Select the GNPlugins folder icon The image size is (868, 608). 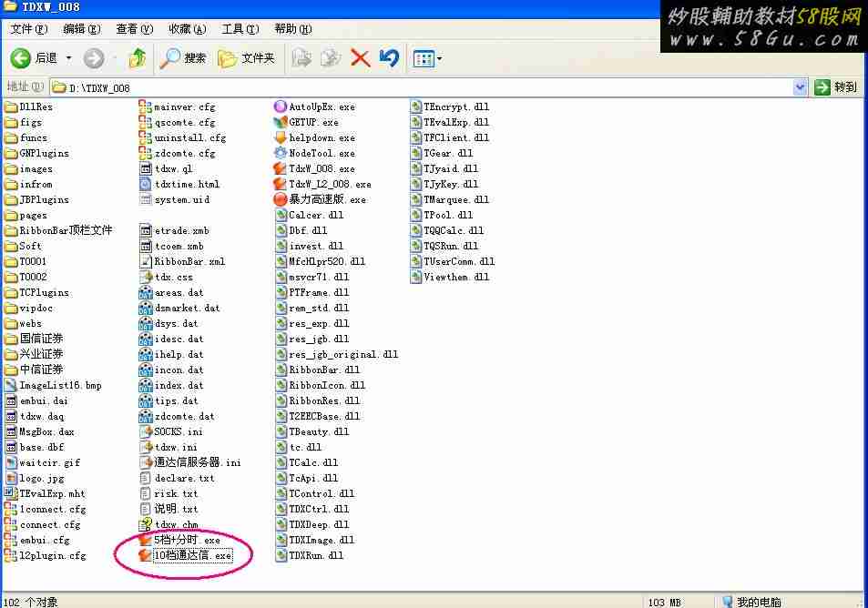(x=11, y=153)
